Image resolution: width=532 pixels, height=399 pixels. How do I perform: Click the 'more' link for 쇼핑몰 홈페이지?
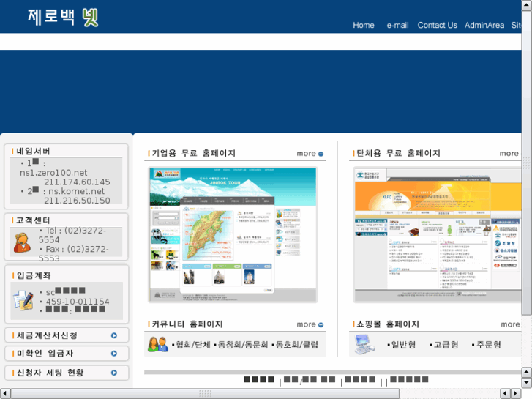point(510,324)
